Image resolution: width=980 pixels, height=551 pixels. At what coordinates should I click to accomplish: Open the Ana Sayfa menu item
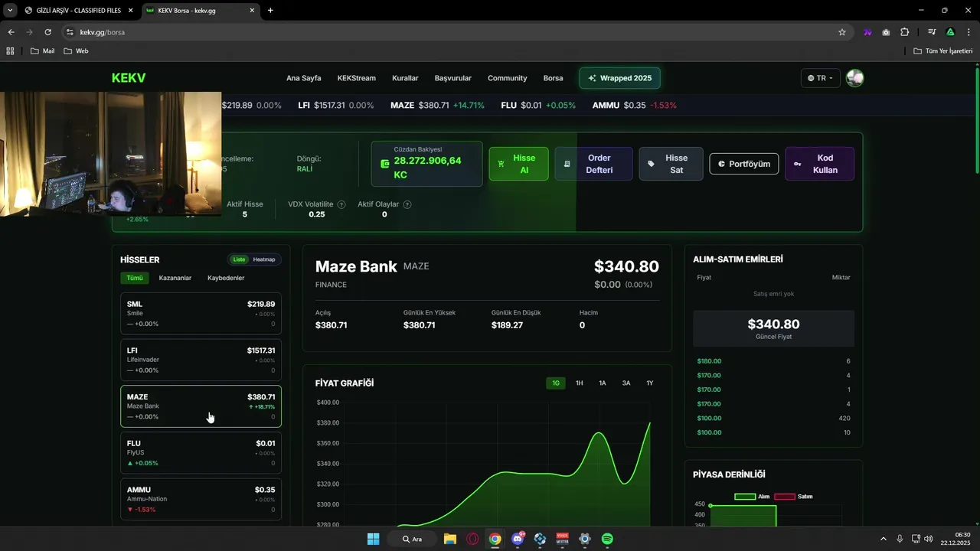304,78
